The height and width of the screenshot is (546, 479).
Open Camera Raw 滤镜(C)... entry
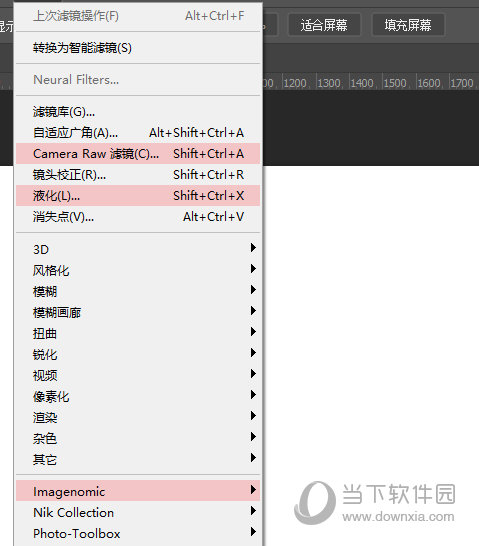pyautogui.click(x=138, y=154)
